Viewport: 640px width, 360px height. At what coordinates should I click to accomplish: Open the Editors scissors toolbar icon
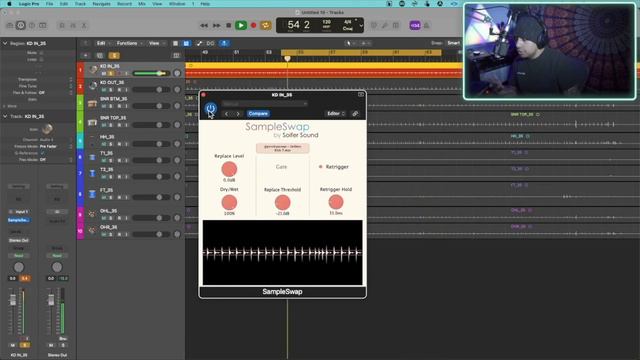(x=84, y=25)
